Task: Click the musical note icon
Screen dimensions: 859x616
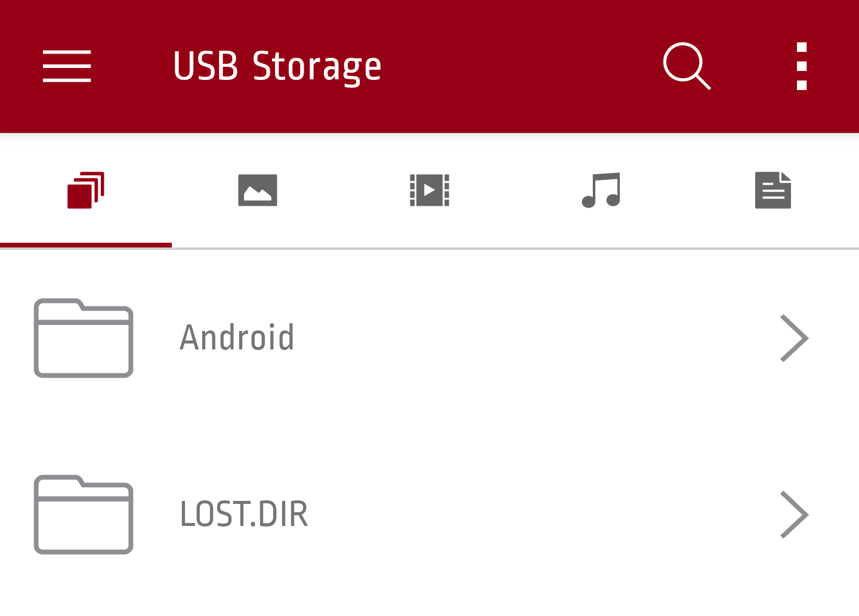Action: click(x=601, y=190)
